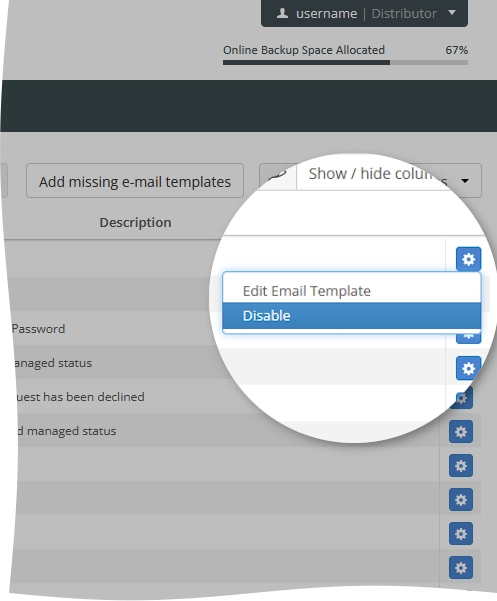Sort by the Description column header
497x601 pixels.
click(x=135, y=223)
